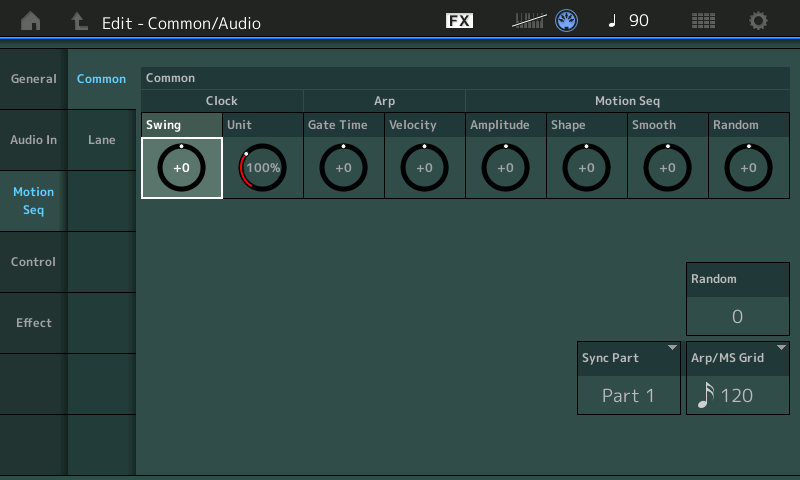Select the General tab

pyautogui.click(x=33, y=79)
